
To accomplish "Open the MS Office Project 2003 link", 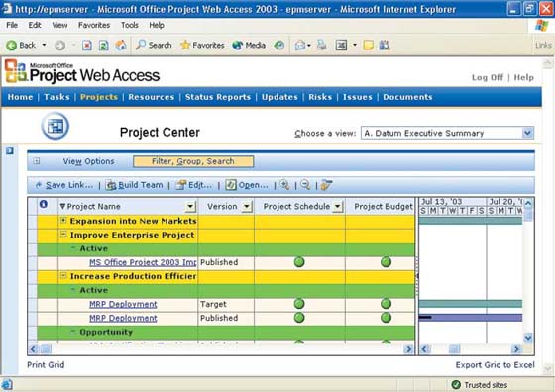I will 143,262.
